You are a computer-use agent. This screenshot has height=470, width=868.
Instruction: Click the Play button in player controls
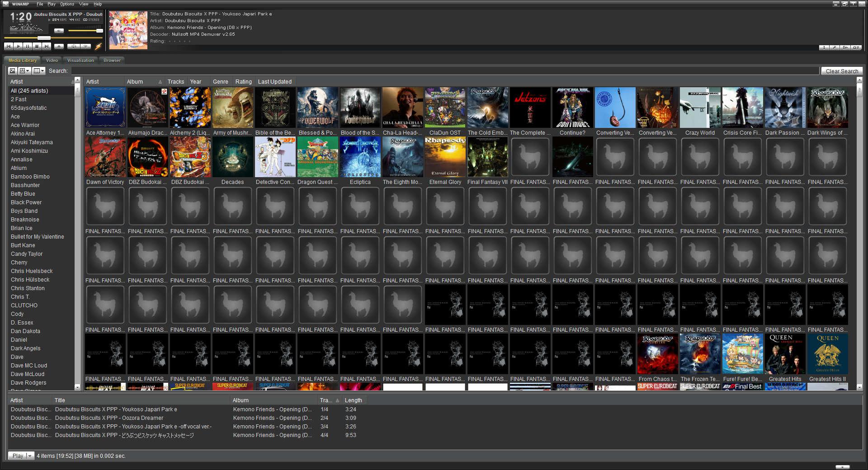pos(18,46)
